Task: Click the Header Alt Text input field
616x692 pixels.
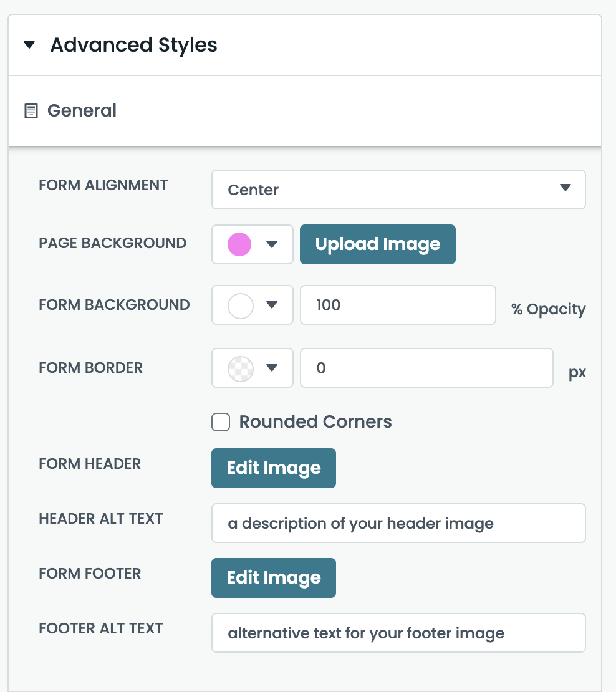Action: click(x=398, y=524)
